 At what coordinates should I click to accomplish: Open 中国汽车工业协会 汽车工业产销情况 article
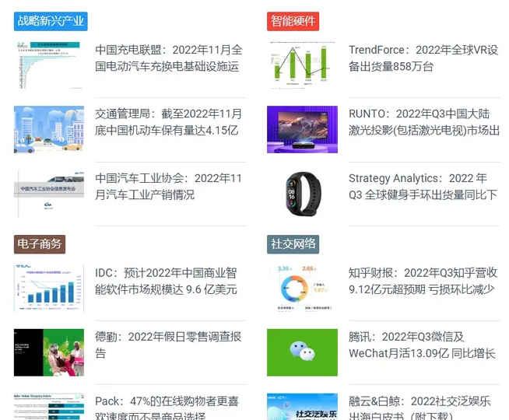(168, 187)
